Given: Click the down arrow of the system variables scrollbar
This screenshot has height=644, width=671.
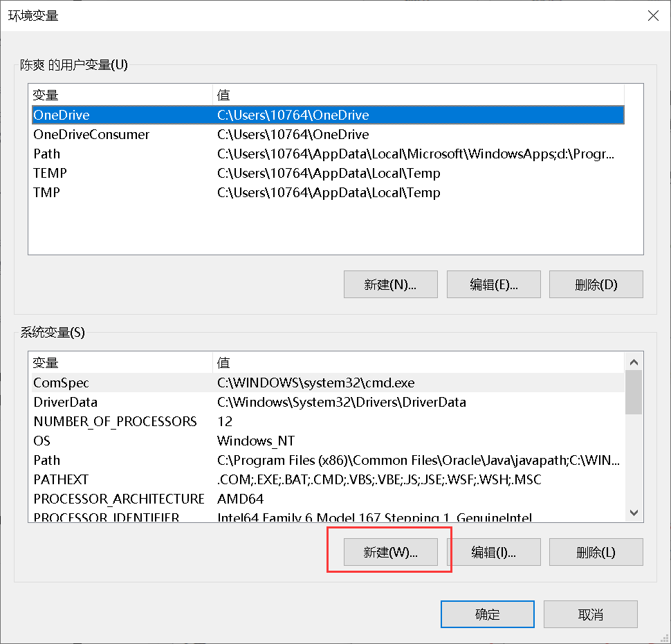Looking at the screenshot, I should coord(633,513).
